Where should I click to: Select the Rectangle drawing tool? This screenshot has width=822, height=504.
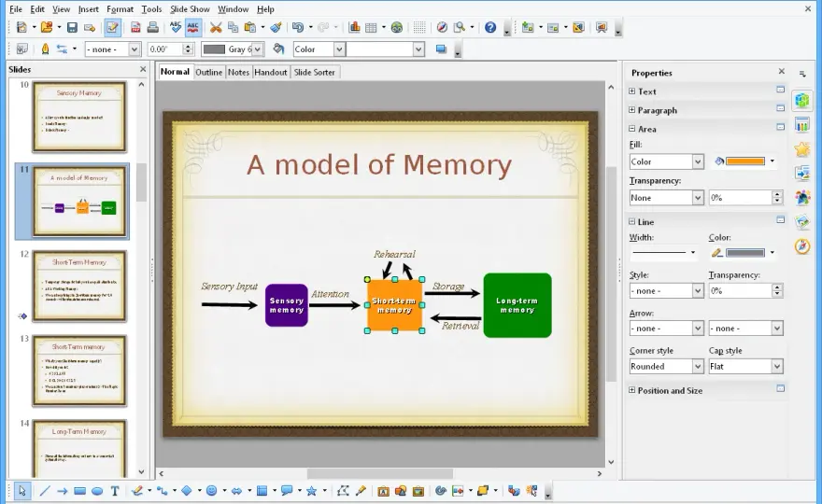click(79, 491)
